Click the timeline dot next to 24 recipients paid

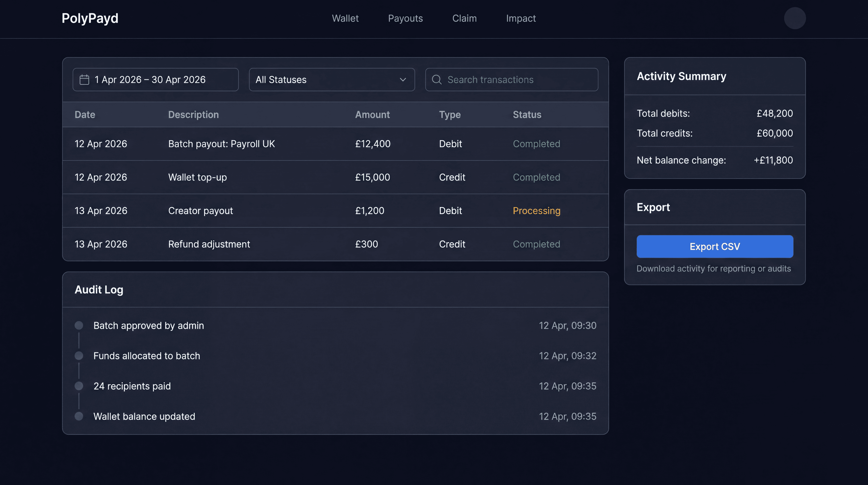[x=79, y=386]
